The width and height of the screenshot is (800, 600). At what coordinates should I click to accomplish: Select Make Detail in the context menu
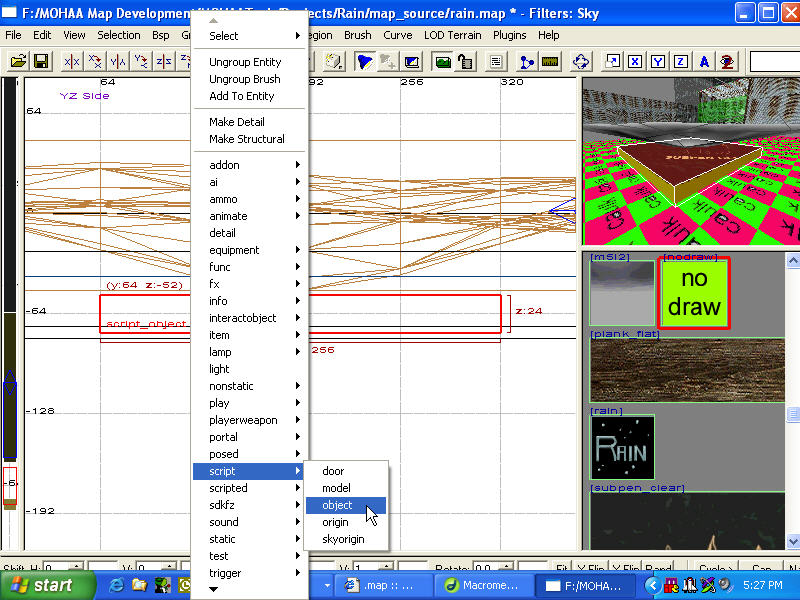pos(236,122)
